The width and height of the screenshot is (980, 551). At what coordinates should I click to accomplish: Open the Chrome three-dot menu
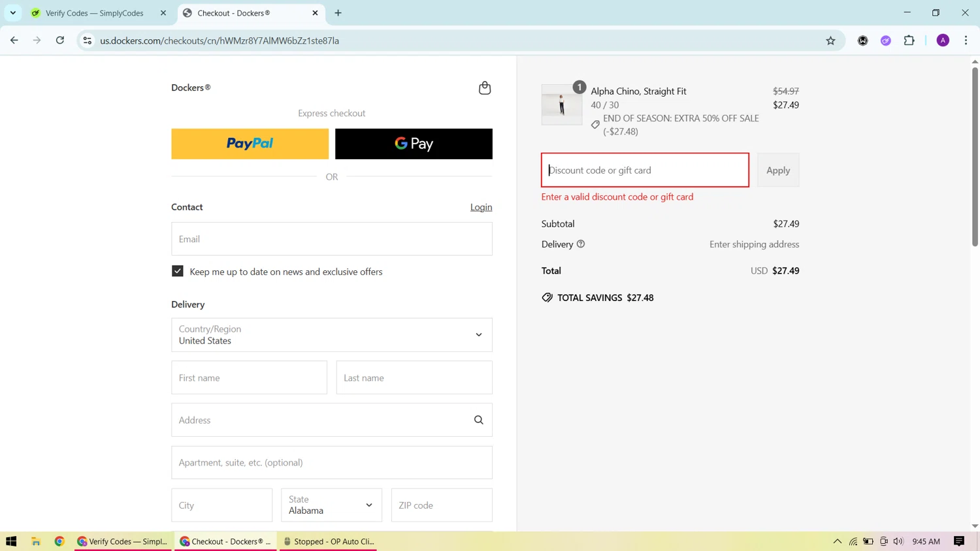[x=966, y=40]
